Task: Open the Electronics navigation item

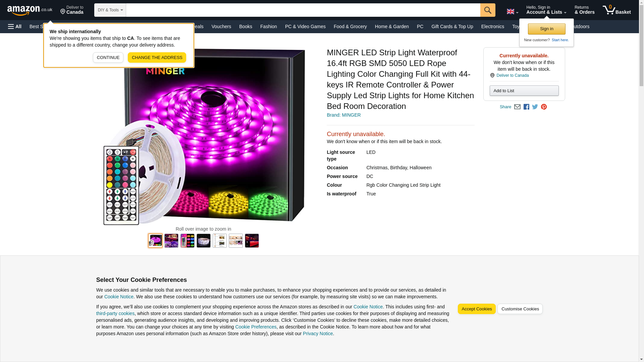Action: (492, 26)
